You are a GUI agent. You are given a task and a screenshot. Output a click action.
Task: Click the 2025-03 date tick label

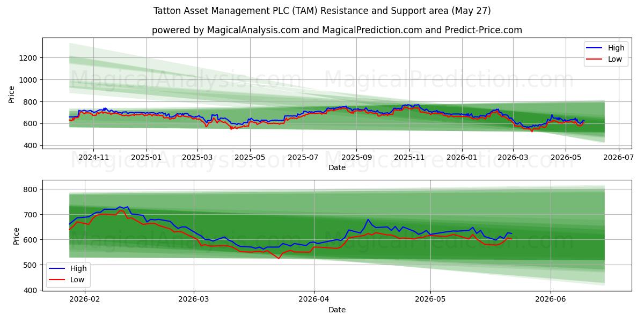point(197,158)
